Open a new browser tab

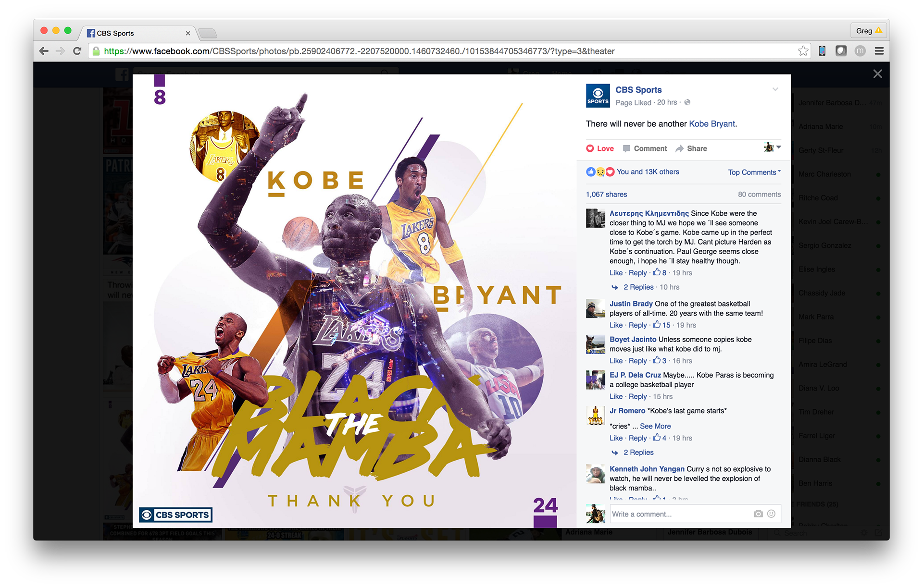pos(208,33)
